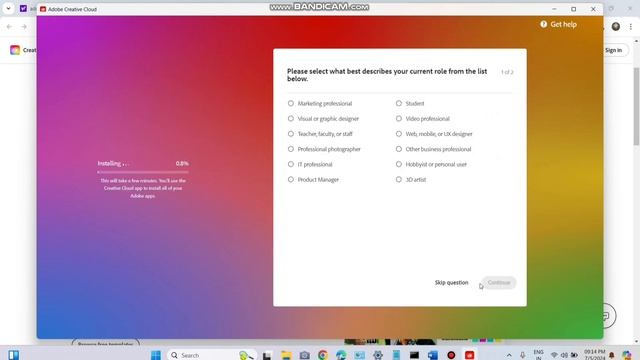Click the volume speaker icon in tray
Screen dimensions: 640x360
(564, 355)
